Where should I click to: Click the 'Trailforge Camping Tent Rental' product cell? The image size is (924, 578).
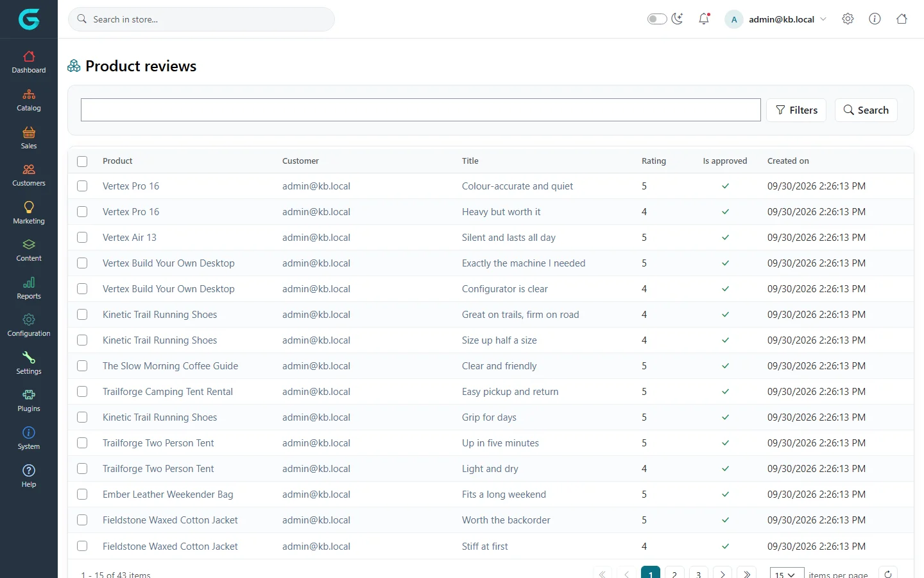click(167, 392)
